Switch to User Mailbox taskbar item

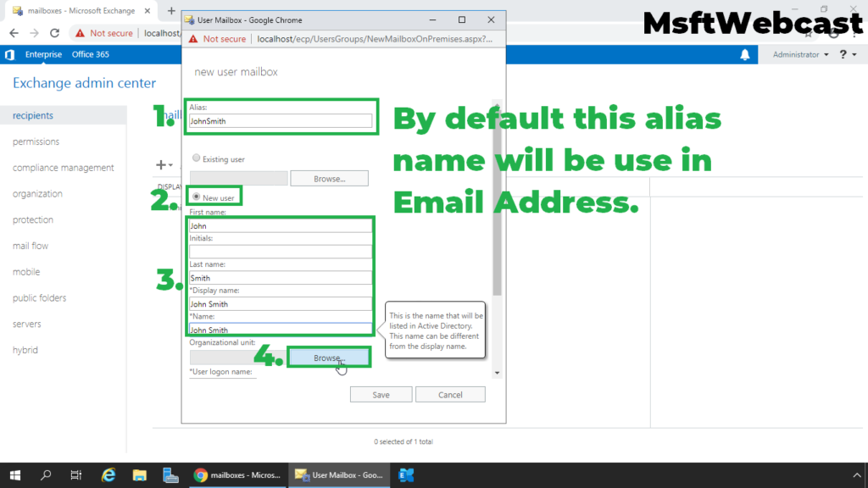click(x=339, y=475)
